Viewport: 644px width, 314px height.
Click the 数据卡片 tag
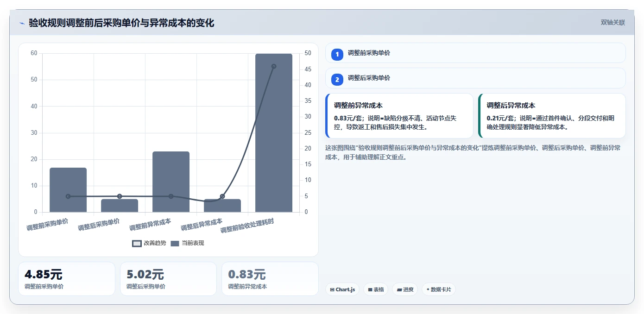(439, 289)
